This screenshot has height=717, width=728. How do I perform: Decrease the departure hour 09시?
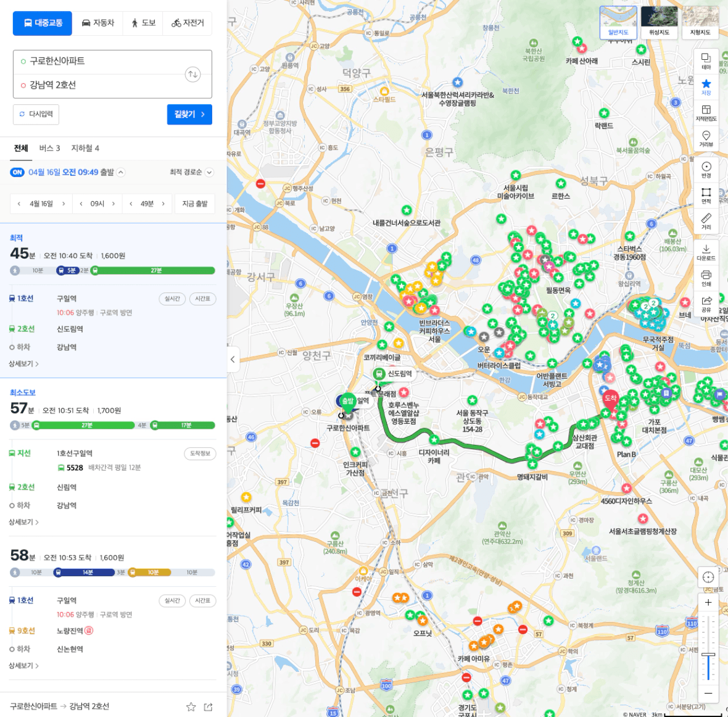tap(81, 204)
